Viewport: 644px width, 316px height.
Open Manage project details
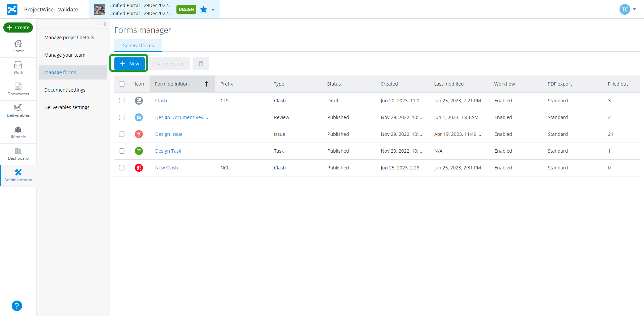[x=69, y=37]
